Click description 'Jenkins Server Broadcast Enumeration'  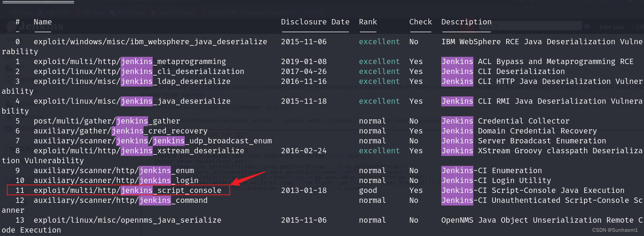point(524,141)
